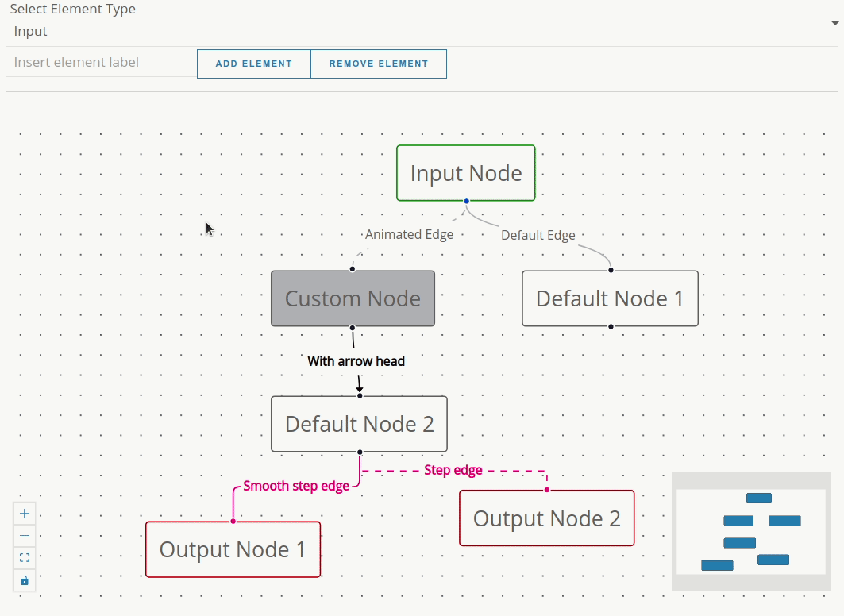Image resolution: width=844 pixels, height=616 pixels.
Task: Click the dropdown arrow next to Input
Action: pos(834,23)
